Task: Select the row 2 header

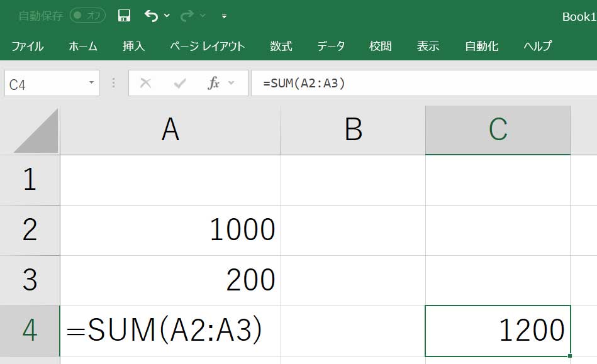Action: tap(30, 230)
